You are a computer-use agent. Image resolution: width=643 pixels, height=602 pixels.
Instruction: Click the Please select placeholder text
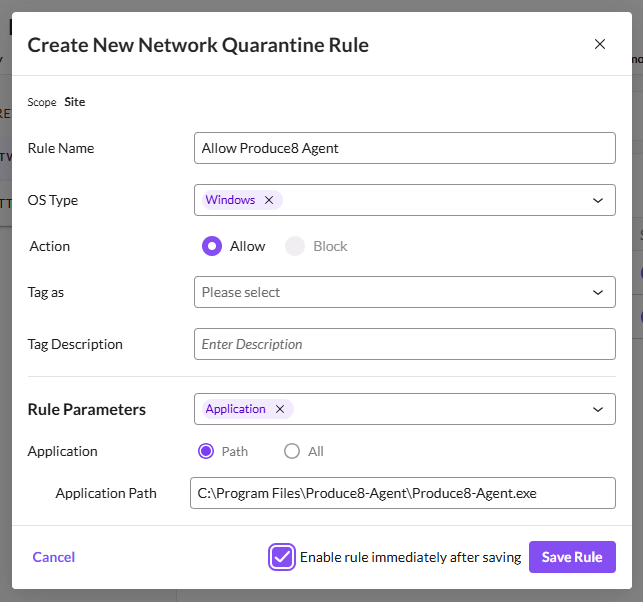(241, 292)
